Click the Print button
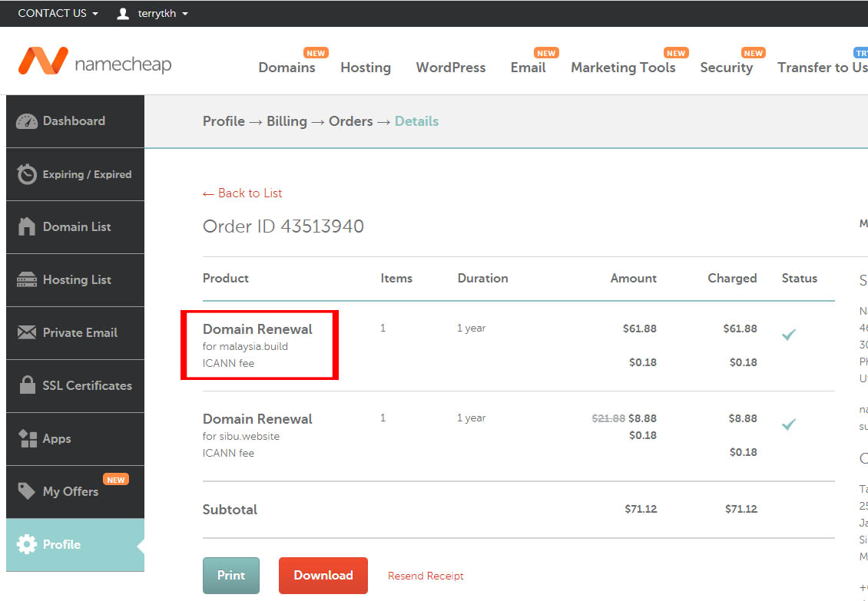 [231, 576]
